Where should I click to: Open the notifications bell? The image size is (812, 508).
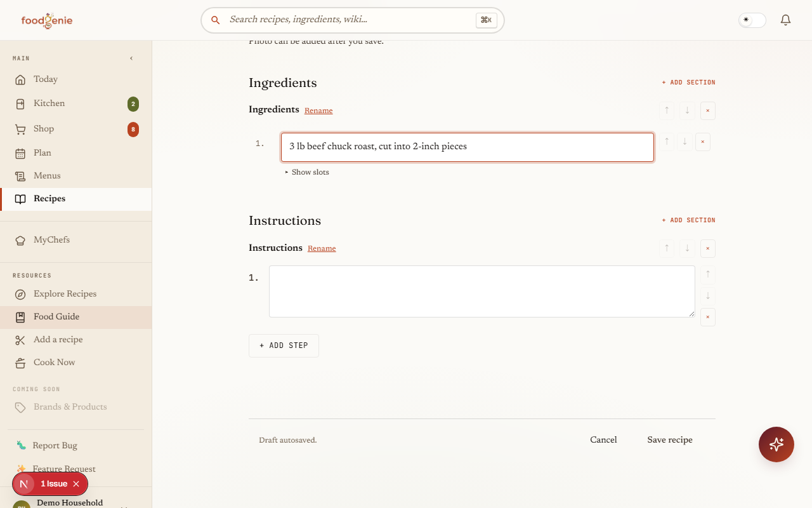[x=785, y=20]
